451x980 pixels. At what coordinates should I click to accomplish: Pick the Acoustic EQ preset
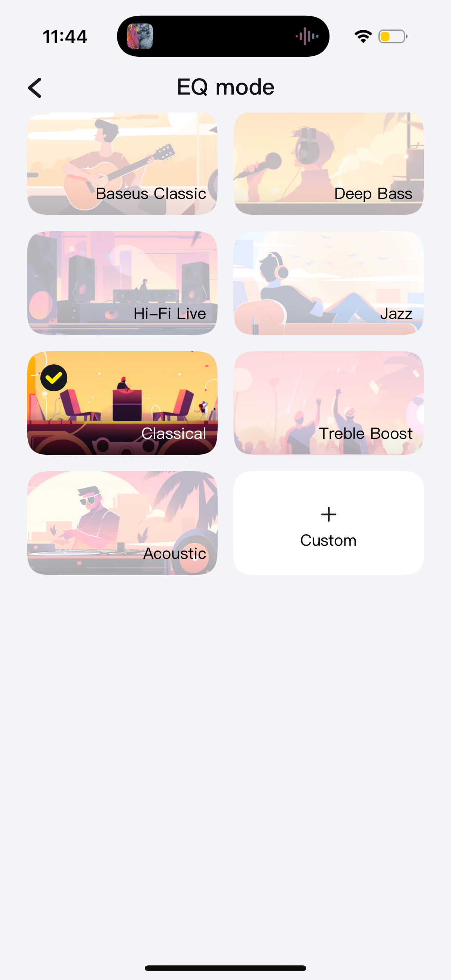(122, 523)
